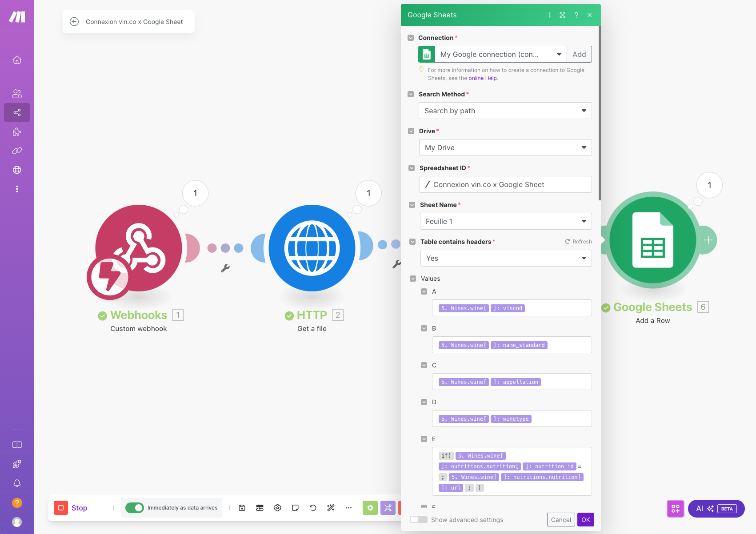The height and width of the screenshot is (534, 756).
Task: Save the scenario with the disk icon
Action: click(x=242, y=508)
